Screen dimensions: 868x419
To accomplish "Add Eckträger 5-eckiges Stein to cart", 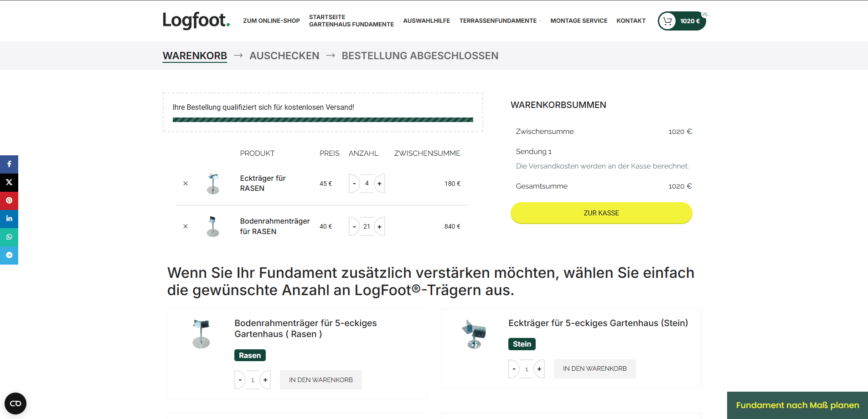I will point(594,369).
